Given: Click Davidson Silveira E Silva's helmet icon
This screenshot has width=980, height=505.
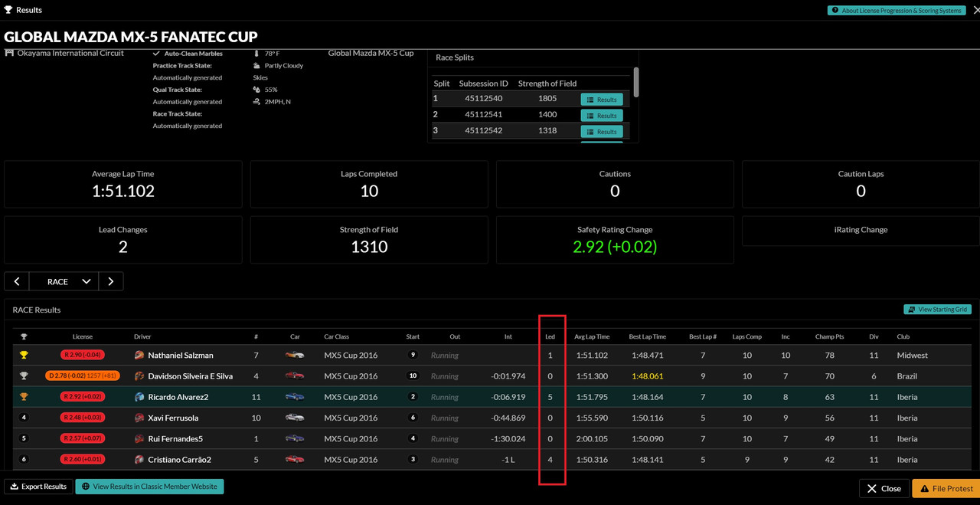Looking at the screenshot, I should tap(139, 376).
